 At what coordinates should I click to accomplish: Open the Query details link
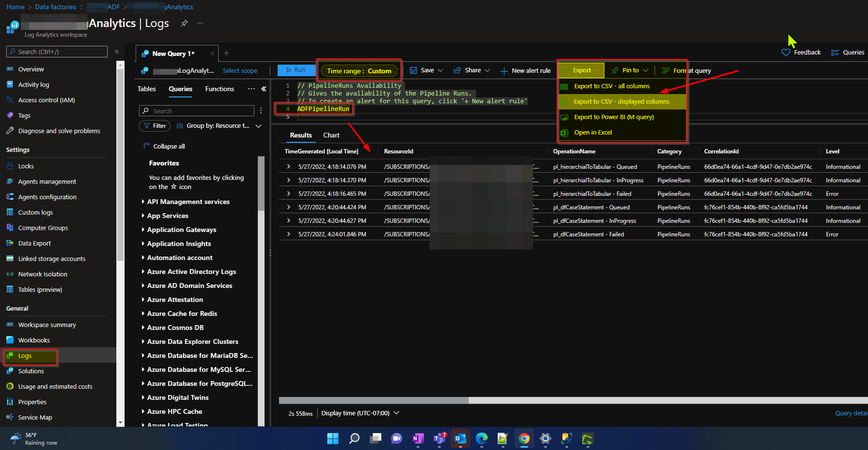tap(851, 413)
